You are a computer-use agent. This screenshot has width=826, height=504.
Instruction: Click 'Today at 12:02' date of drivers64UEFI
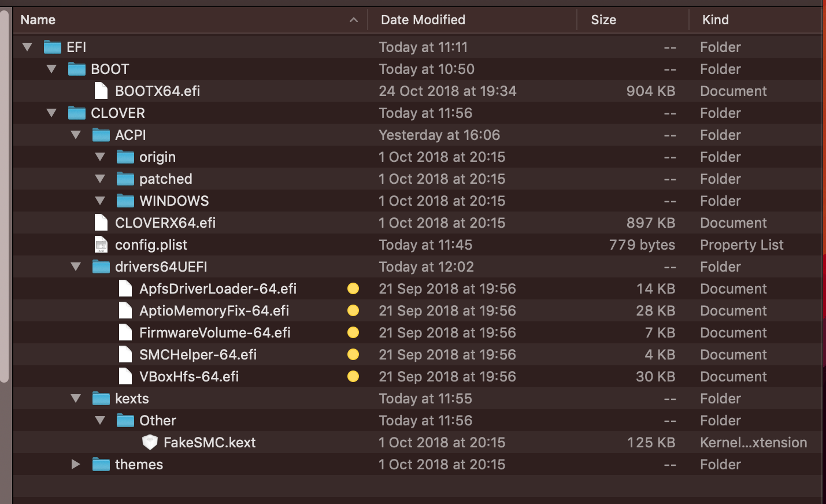pyautogui.click(x=426, y=266)
